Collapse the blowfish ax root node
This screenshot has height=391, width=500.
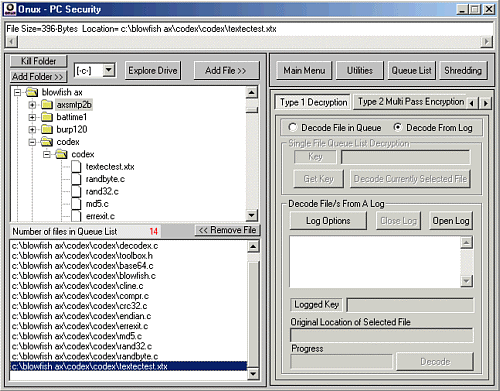[17, 93]
